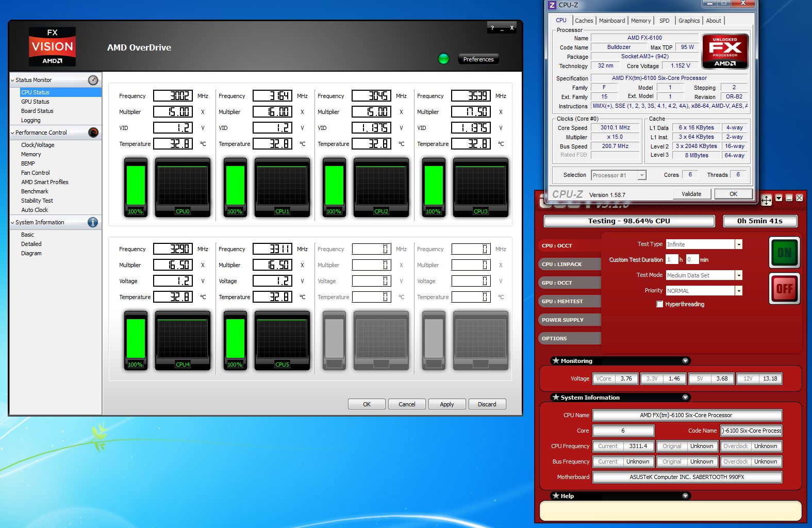Open the Priority dropdown showing NORMAL

738,291
